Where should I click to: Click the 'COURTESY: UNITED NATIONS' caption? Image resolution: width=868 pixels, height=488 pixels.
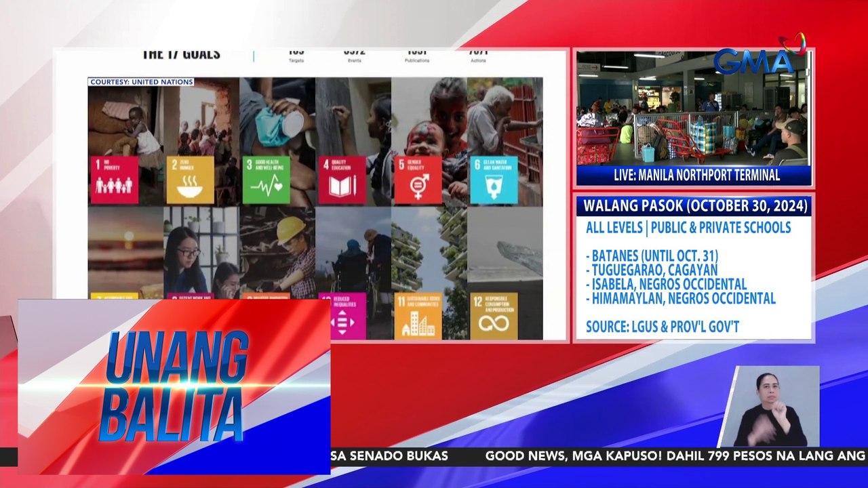[x=141, y=82]
